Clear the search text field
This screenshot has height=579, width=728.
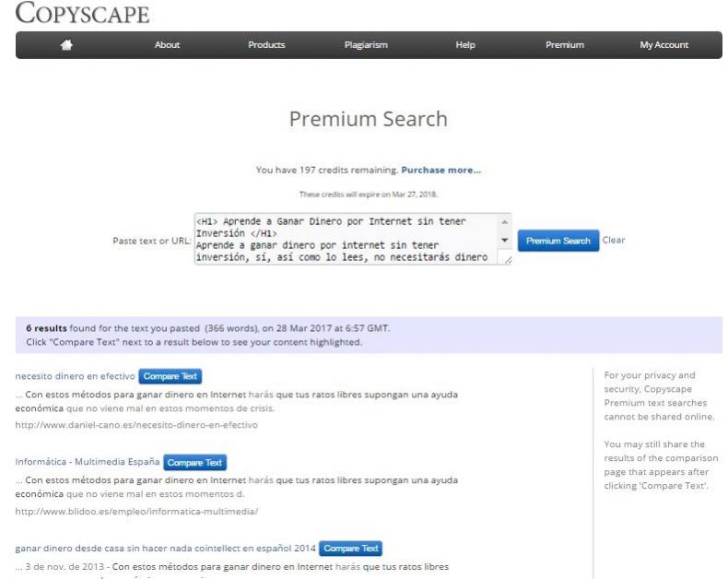pos(614,241)
